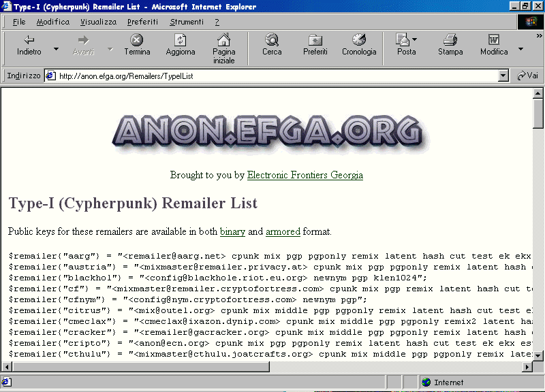This screenshot has width=545, height=392.
Task: Click the "Brought to you by" text
Action: 207,175
